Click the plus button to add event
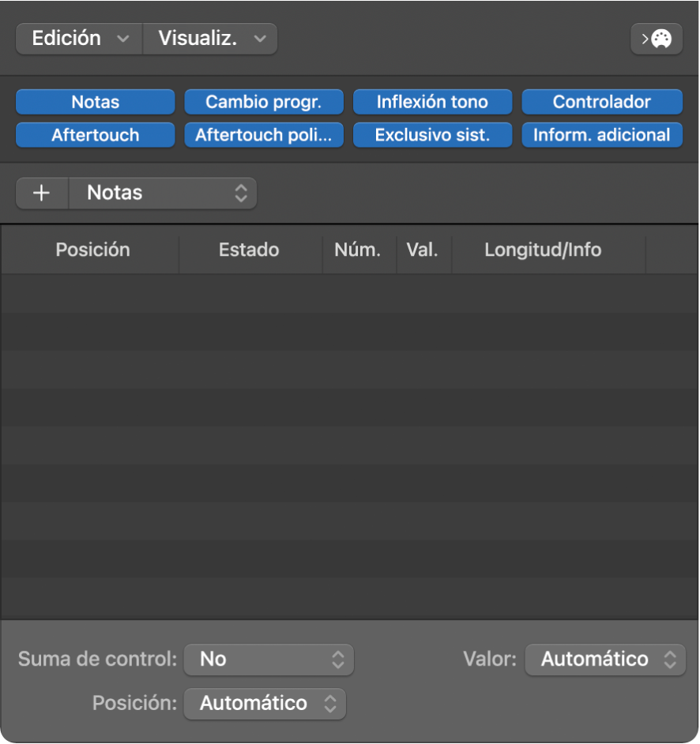The width and height of the screenshot is (700, 744). [42, 193]
